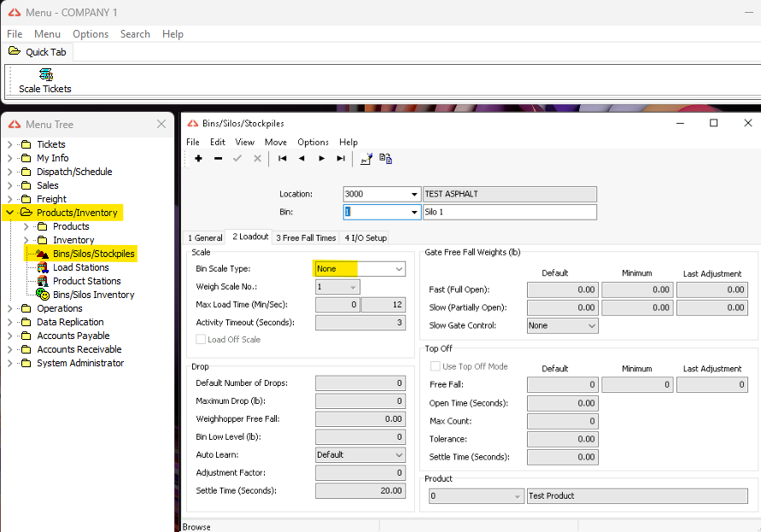This screenshot has width=761, height=532.
Task: Click the Settle Time 20.00 drop field
Action: [x=360, y=491]
